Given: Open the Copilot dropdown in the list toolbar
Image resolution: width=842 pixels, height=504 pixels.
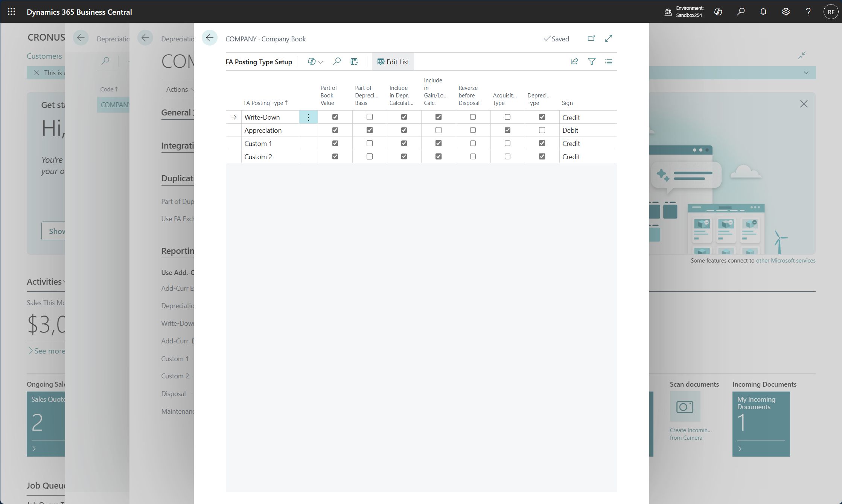Looking at the screenshot, I should (315, 62).
